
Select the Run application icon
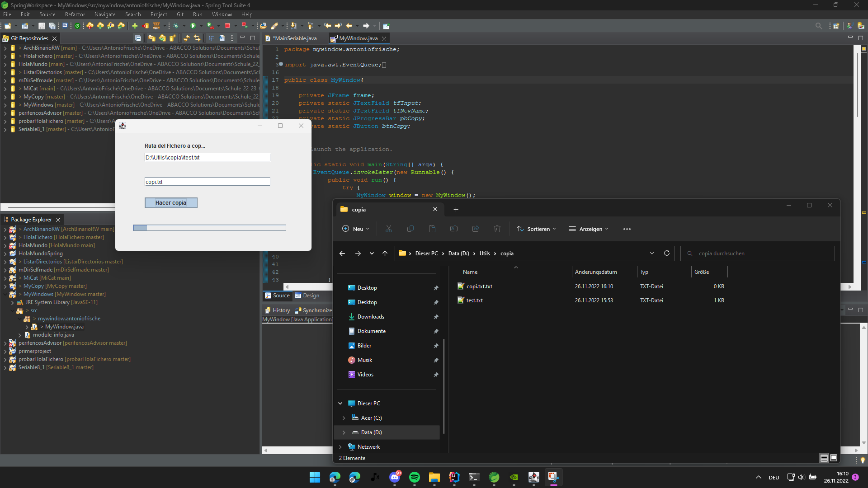[x=192, y=26]
